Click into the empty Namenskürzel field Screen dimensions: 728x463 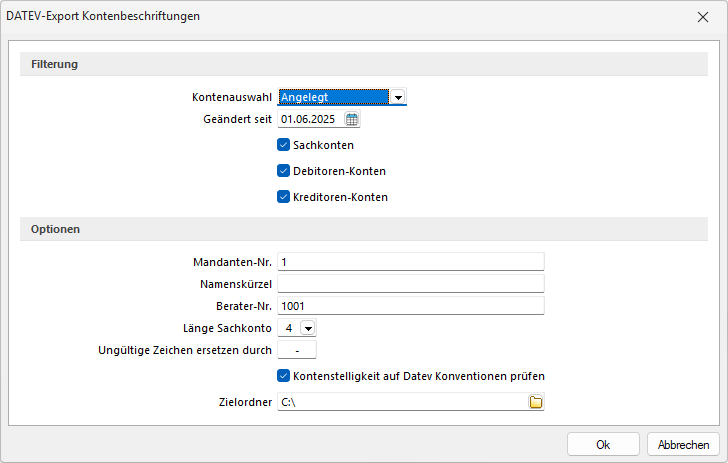coord(410,284)
